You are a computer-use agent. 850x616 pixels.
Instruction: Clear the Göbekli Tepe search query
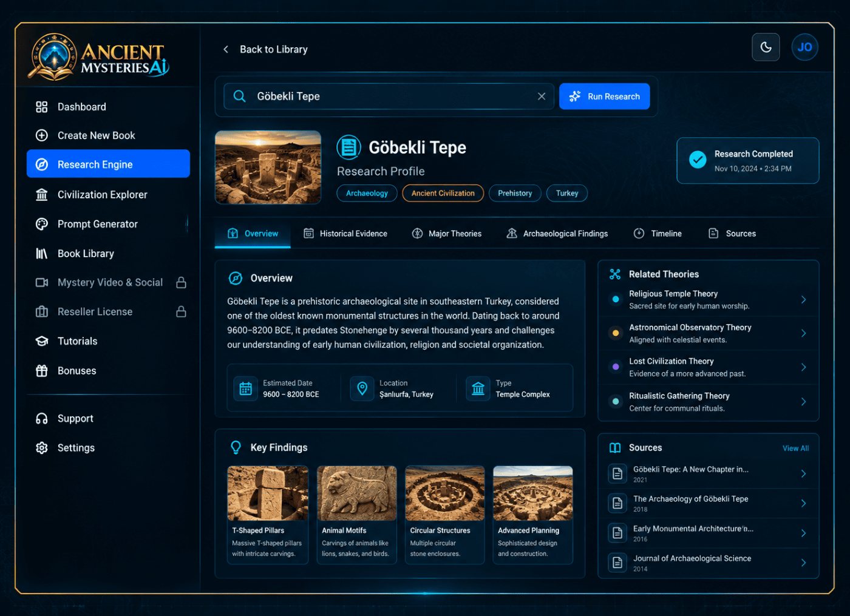[x=542, y=96]
